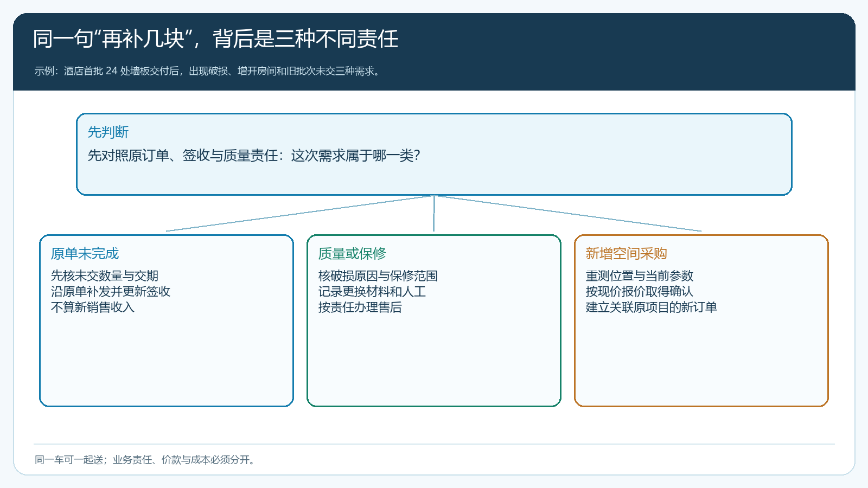Image resolution: width=868 pixels, height=488 pixels.
Task: Select the line "不算新销售收入"
Action: tap(93, 307)
